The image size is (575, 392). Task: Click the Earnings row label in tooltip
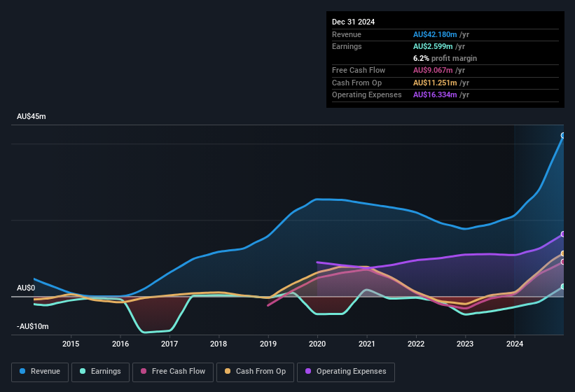tap(347, 46)
